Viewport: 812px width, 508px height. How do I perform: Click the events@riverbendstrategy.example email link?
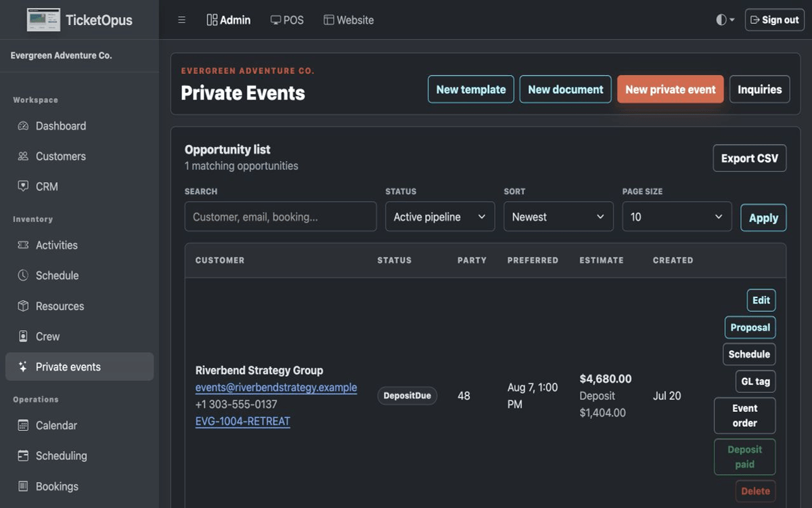pyautogui.click(x=276, y=388)
